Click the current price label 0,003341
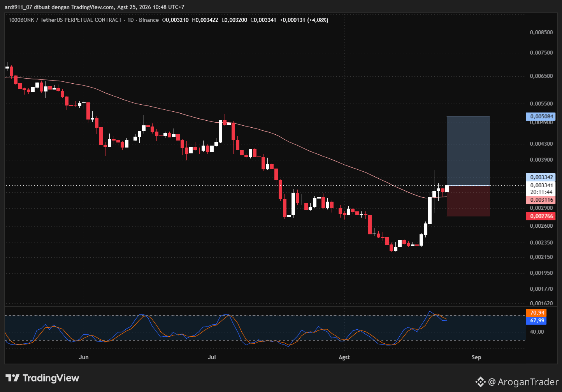 pos(541,185)
